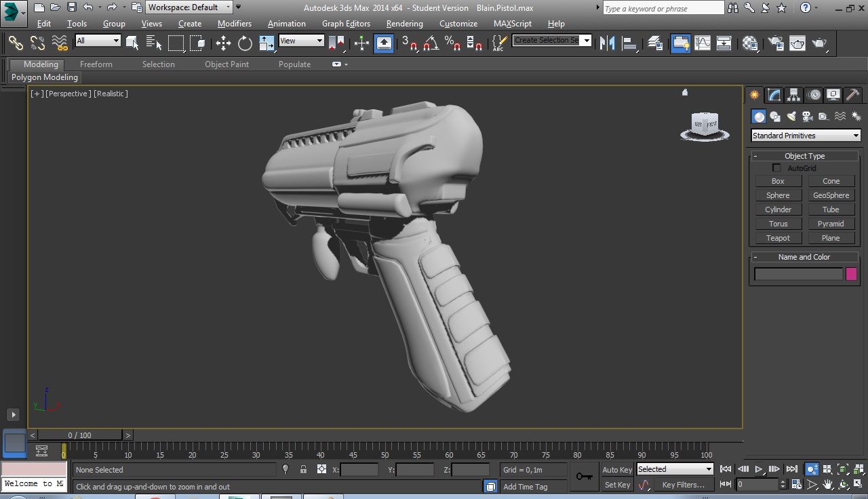Click the pink object color swatch
The image size is (868, 499).
852,273
